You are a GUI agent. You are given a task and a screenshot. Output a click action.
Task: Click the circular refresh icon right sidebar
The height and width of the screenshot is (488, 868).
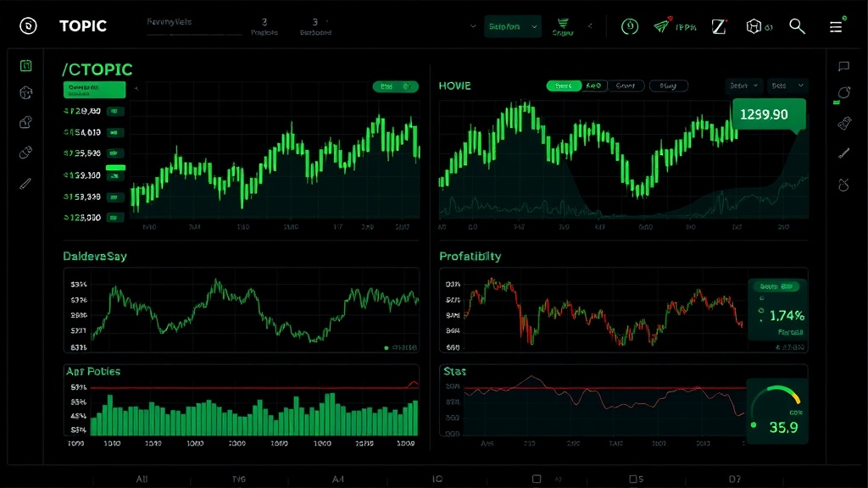843,93
